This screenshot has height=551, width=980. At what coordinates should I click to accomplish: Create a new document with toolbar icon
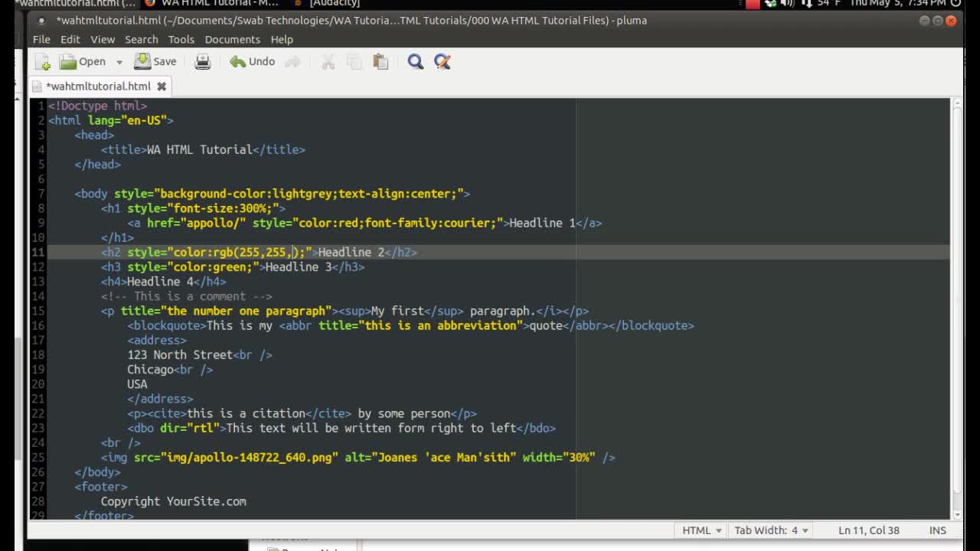43,62
